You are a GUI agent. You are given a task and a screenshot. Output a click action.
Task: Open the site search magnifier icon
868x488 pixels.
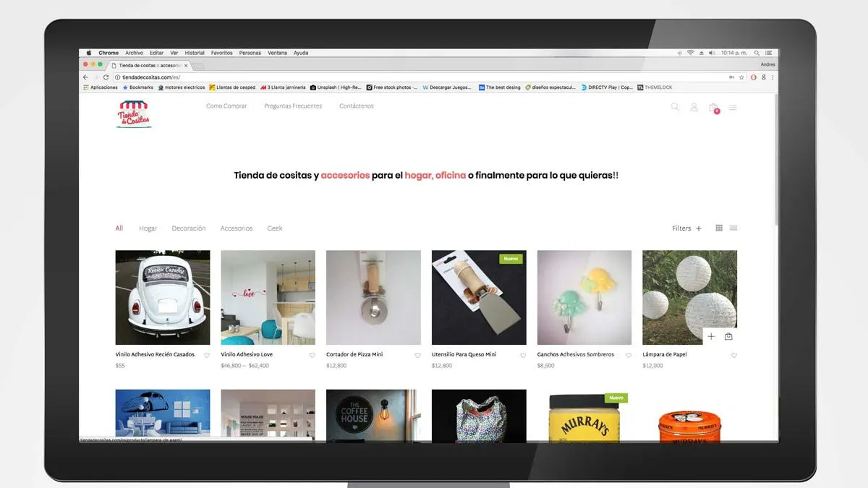675,107
